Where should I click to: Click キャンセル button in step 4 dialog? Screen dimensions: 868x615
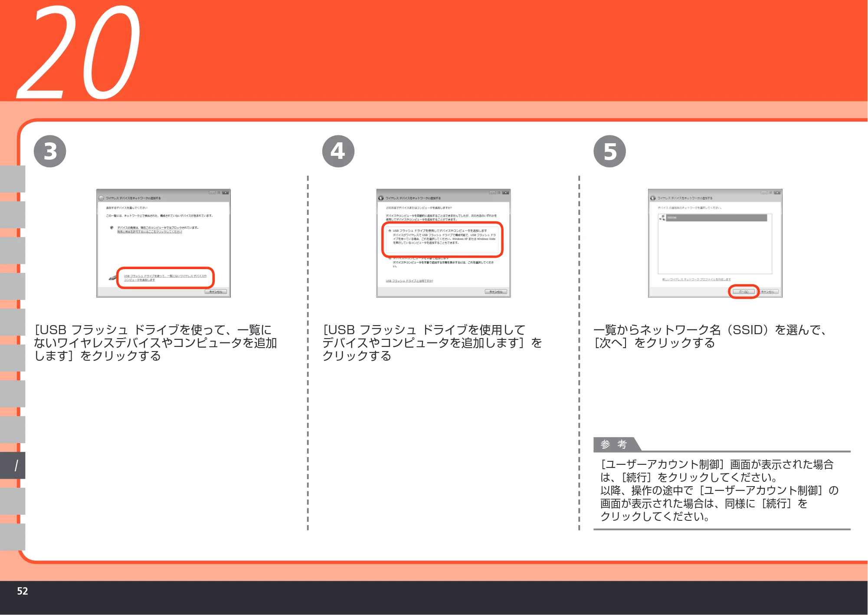click(496, 292)
